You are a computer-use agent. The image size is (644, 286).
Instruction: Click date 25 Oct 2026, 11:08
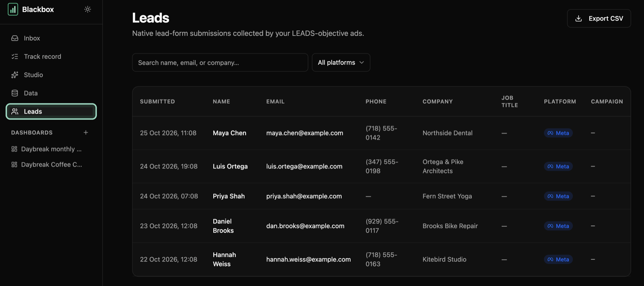click(x=168, y=133)
